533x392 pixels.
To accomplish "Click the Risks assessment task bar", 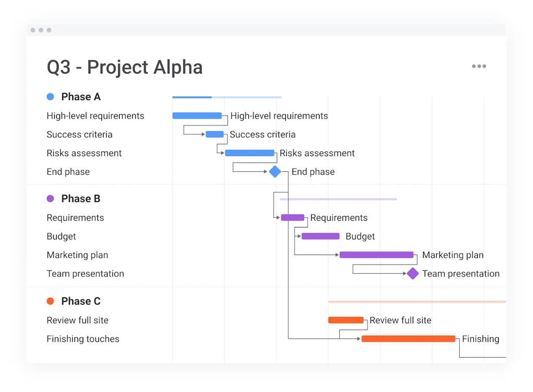I will tap(250, 153).
